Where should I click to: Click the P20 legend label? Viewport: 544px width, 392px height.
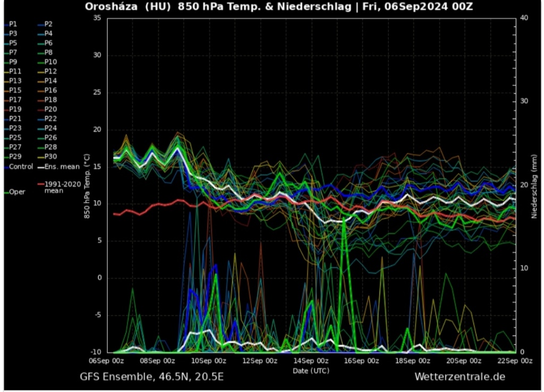(x=50, y=109)
